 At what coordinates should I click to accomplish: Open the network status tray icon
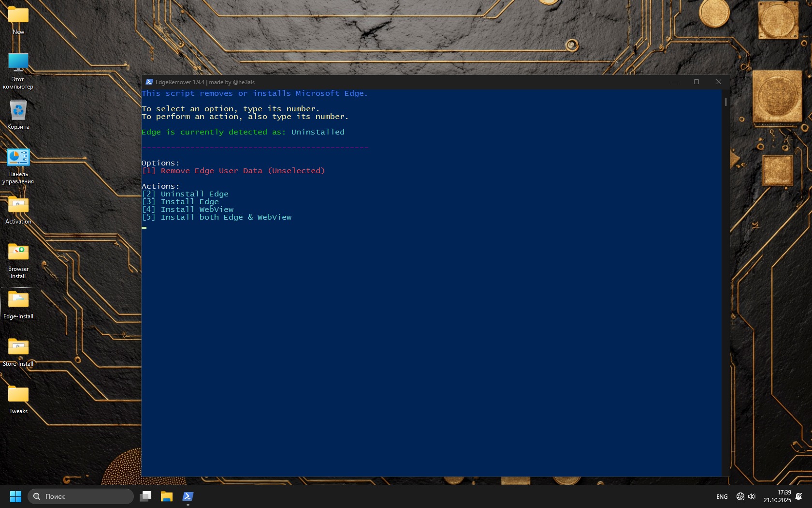740,496
